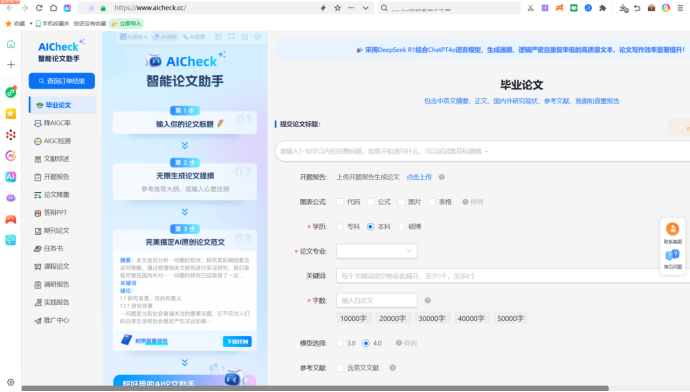Viewport: 690px width, 392px height.
Task: Bookmark this page with the star icon
Action: point(338,8)
